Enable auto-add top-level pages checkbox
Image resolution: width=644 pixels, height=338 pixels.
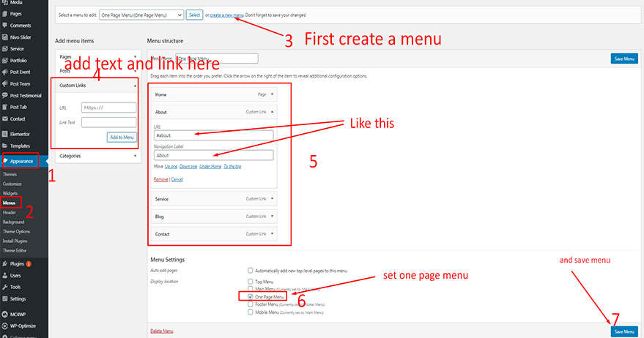(251, 271)
